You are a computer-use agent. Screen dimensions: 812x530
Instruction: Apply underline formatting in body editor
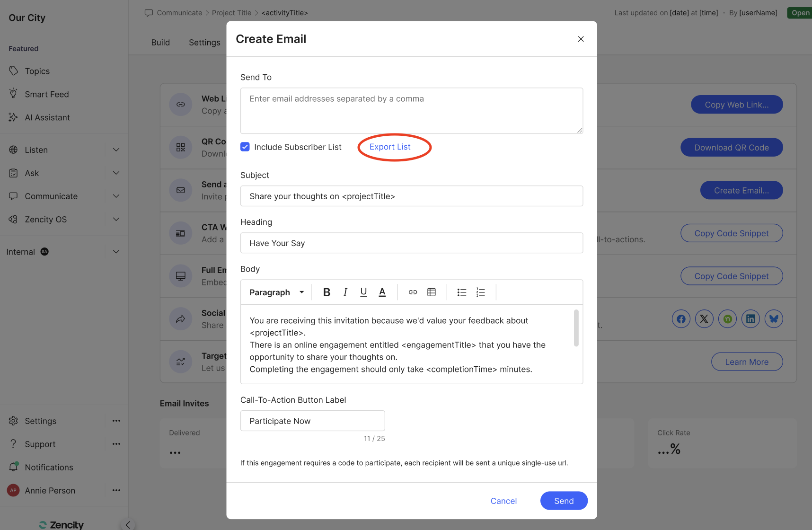tap(363, 292)
